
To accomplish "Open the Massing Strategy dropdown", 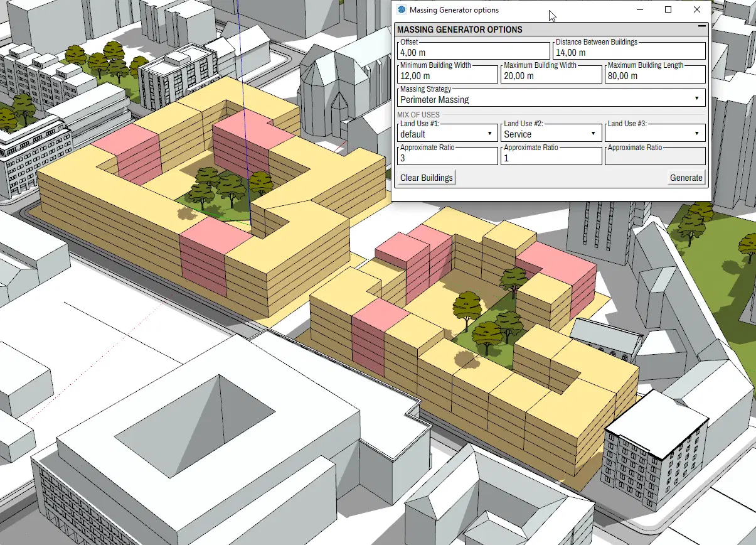I will click(x=551, y=98).
